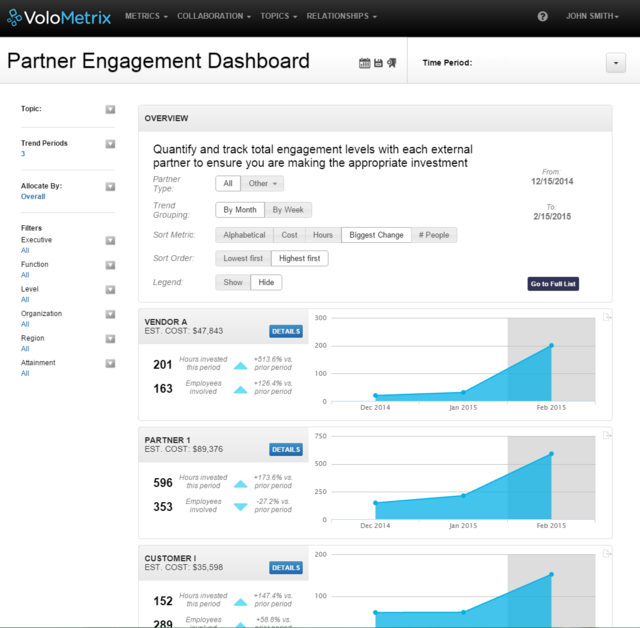This screenshot has width=640, height=628.
Task: Show the legend
Action: click(233, 282)
